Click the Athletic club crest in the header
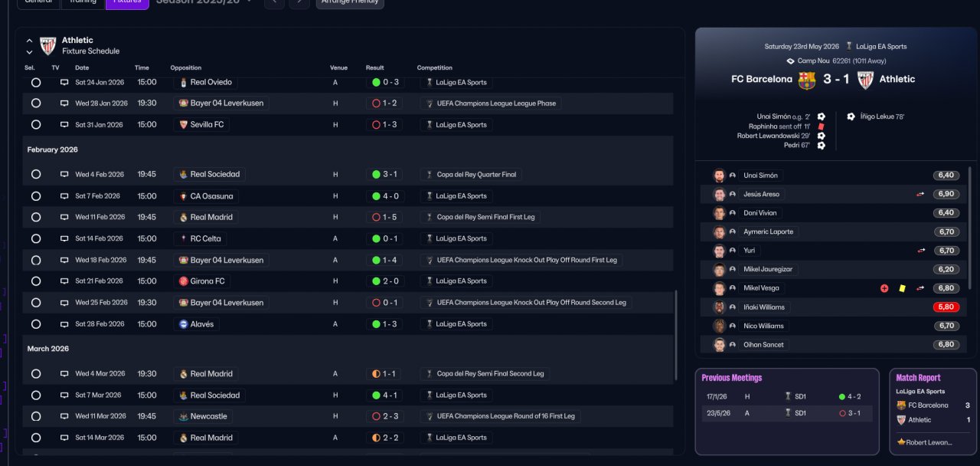The height and width of the screenshot is (466, 980). [x=48, y=45]
